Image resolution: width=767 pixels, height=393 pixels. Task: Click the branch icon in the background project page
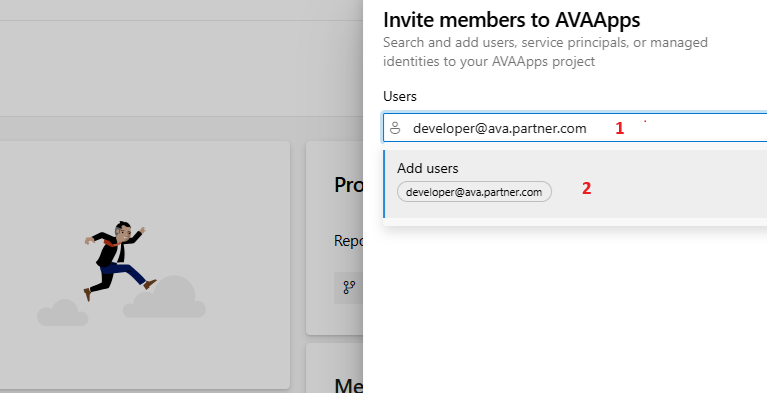[349, 287]
